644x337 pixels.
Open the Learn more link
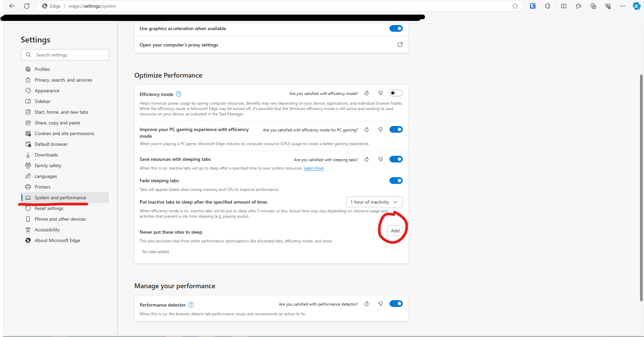click(313, 168)
